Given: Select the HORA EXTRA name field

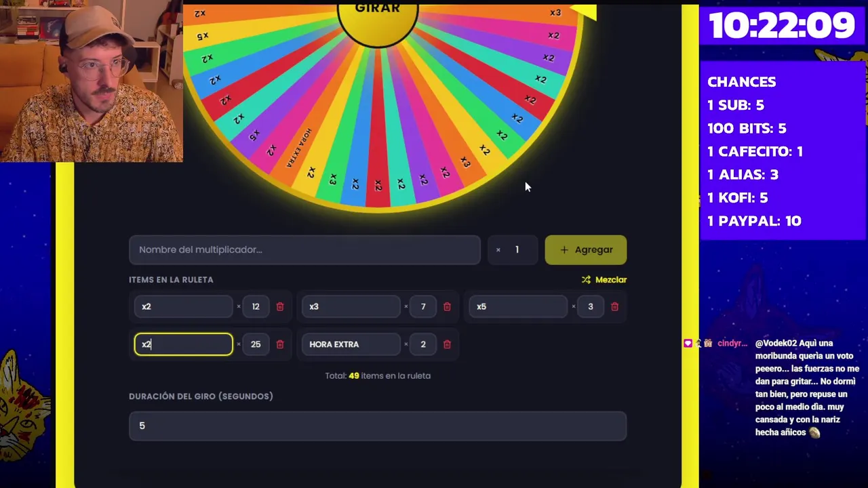Looking at the screenshot, I should [x=351, y=344].
